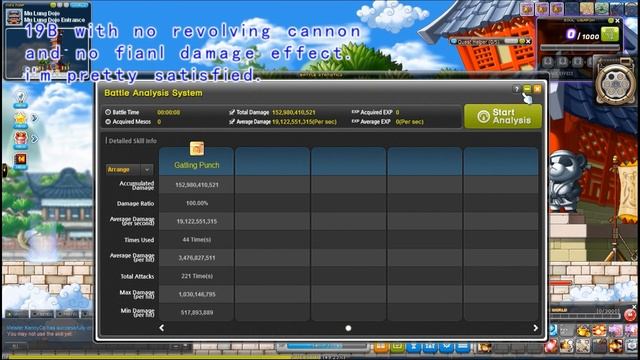This screenshot has width=640, height=360.
Task: Click the green menu button on bottom bar
Action: [x=397, y=347]
